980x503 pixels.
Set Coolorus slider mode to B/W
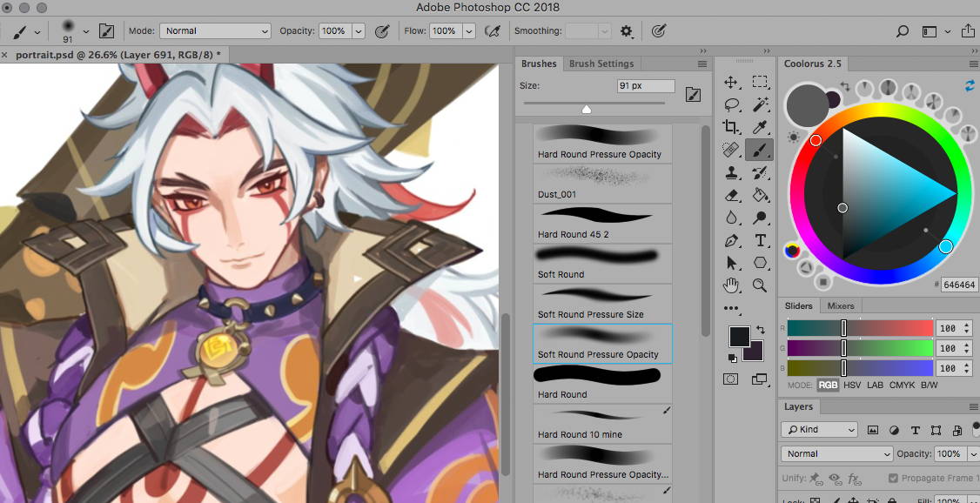tap(929, 385)
